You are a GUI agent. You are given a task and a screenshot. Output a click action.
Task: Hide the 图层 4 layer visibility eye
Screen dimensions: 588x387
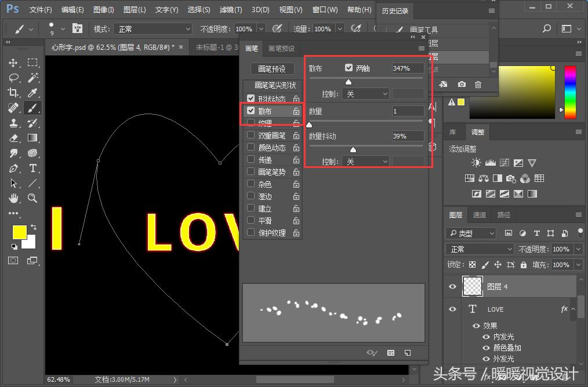pyautogui.click(x=452, y=286)
